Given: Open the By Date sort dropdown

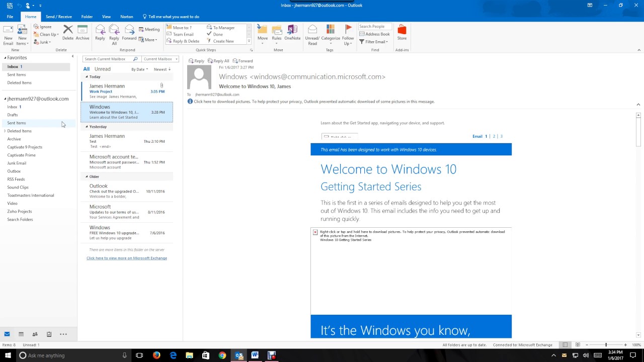Looking at the screenshot, I should [139, 69].
